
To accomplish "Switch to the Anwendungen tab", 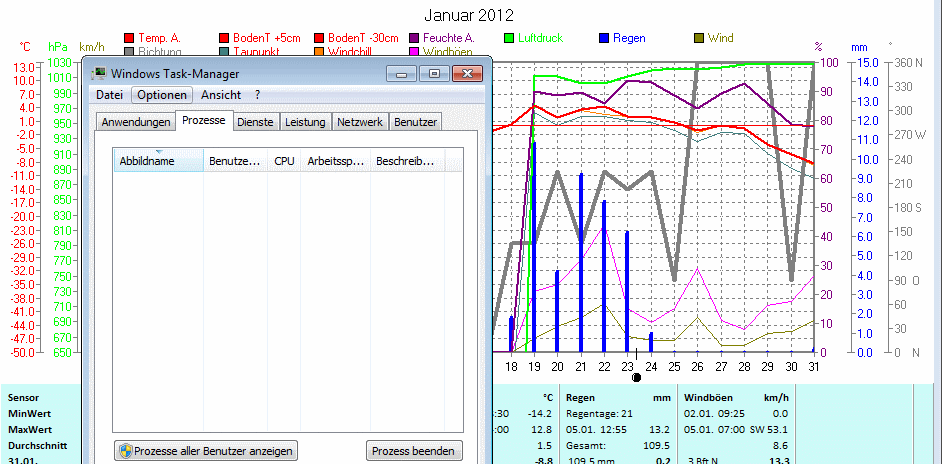I will tap(136, 122).
